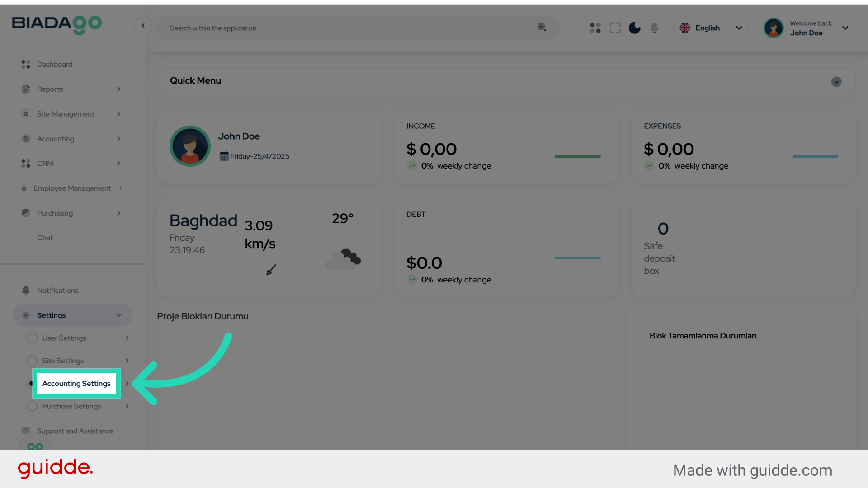Click the search field
This screenshot has height=488, width=868.
316,28
